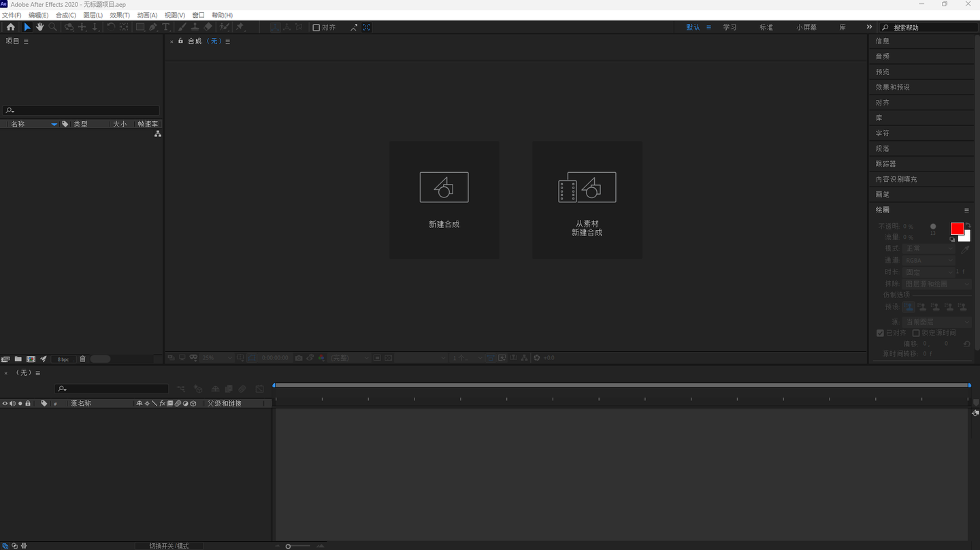
Task: Toggle the video eye column header in timeline
Action: 5,404
